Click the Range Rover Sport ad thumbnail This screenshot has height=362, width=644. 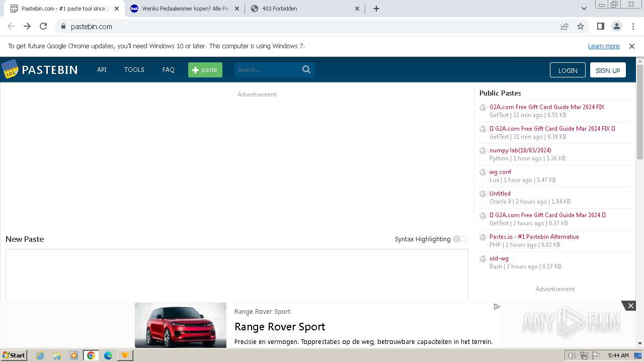click(x=181, y=325)
